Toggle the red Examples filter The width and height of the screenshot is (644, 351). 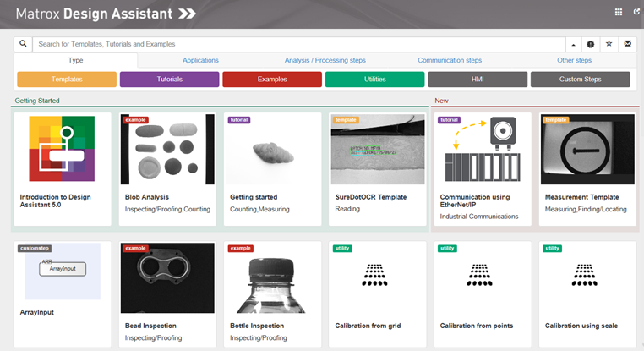click(272, 80)
